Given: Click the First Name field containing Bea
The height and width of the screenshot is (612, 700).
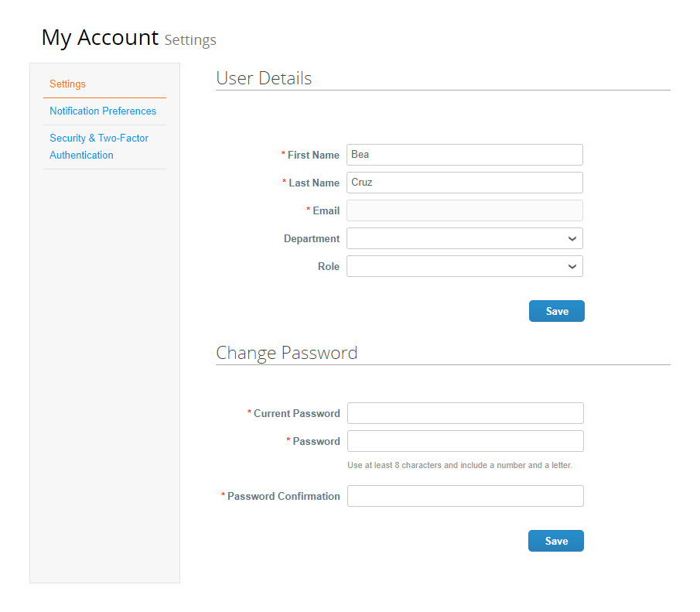Looking at the screenshot, I should coord(464,155).
